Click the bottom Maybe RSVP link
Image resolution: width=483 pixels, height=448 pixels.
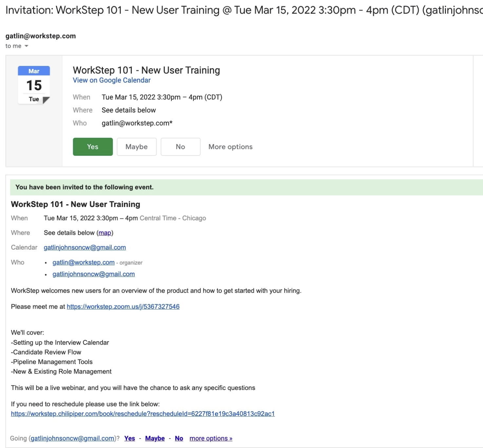[x=155, y=438]
